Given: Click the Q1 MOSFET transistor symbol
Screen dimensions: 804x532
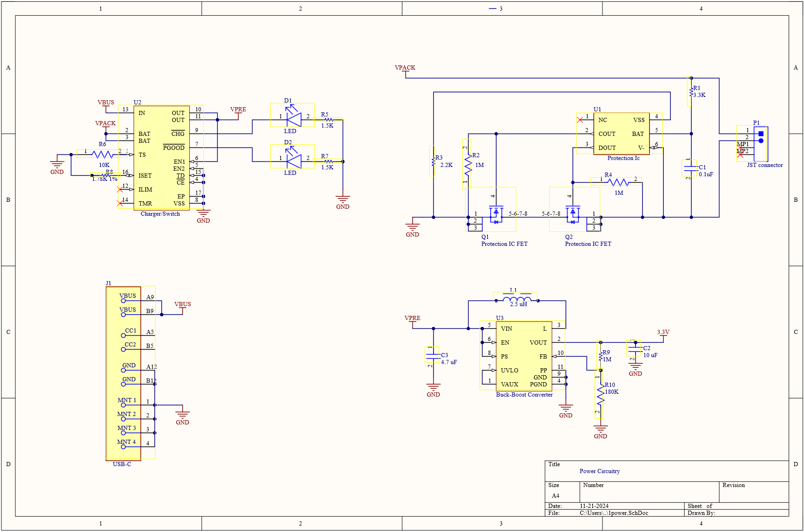Looking at the screenshot, I should [x=496, y=214].
